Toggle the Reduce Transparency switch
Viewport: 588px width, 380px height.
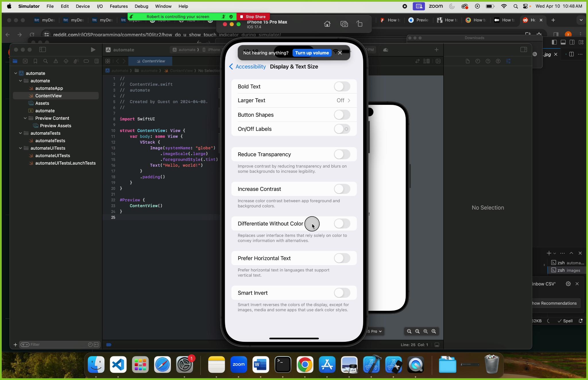click(x=342, y=154)
